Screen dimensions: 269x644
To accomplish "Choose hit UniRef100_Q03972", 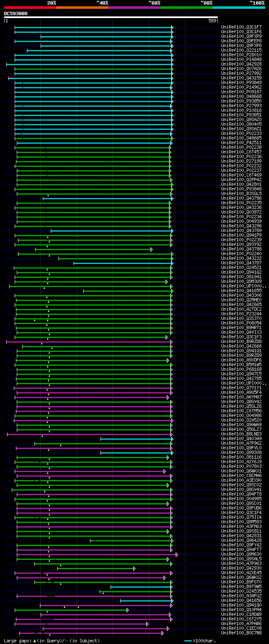I will pyautogui.click(x=241, y=212).
